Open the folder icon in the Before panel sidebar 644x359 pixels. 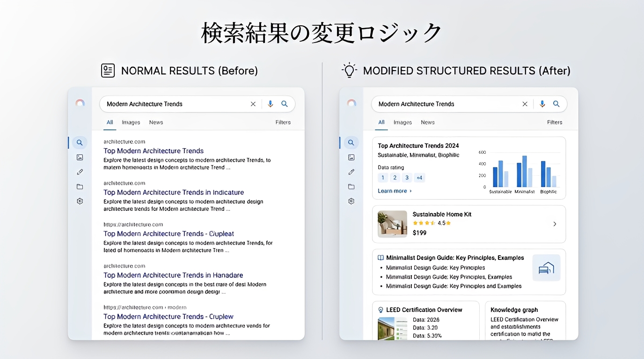point(80,187)
